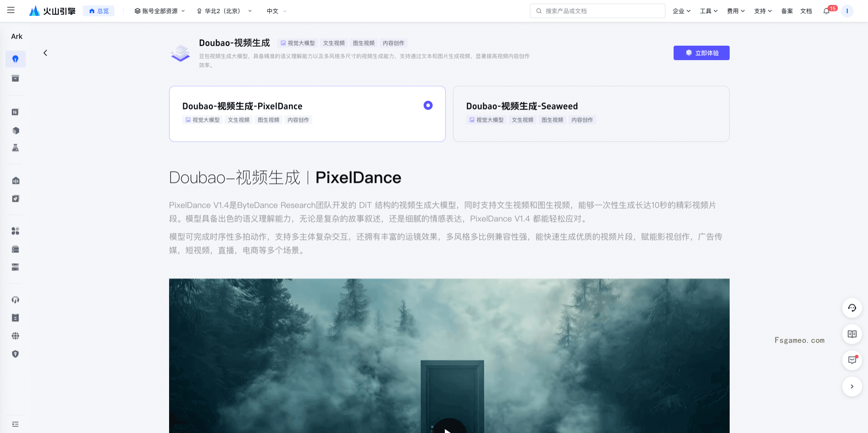Open the notifications bell
Screen dimensions: 868x433
pos(826,11)
